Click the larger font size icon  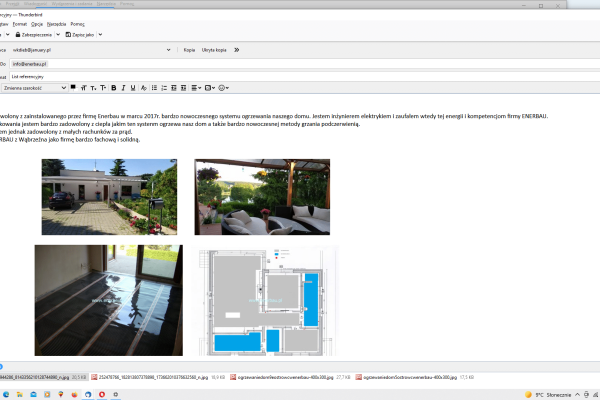83,88
